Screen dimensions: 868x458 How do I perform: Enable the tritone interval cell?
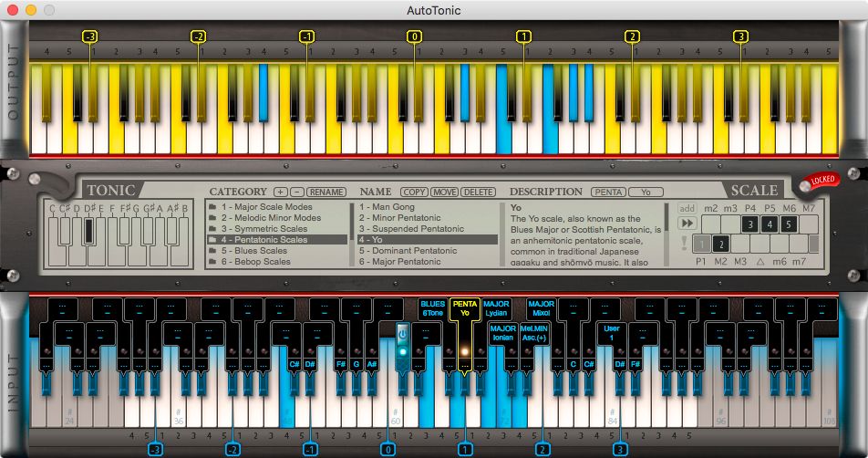pyautogui.click(x=760, y=244)
